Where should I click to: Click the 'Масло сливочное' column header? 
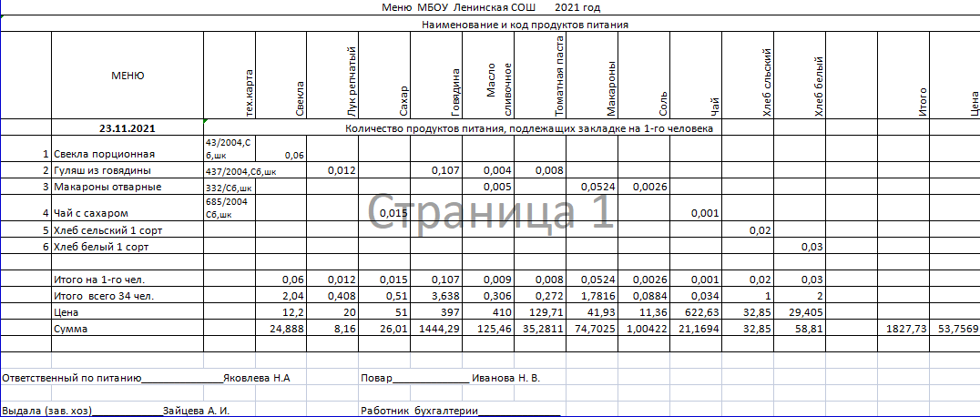[501, 86]
